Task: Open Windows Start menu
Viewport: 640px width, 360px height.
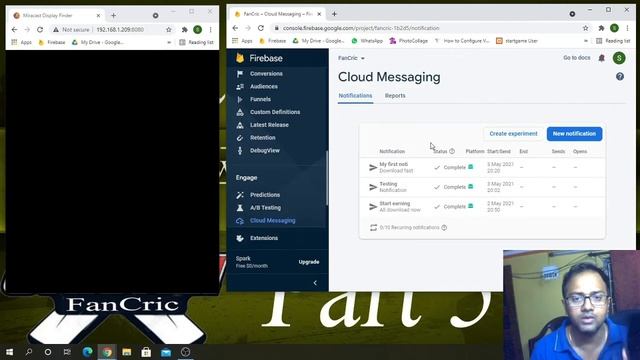Action: [9, 352]
